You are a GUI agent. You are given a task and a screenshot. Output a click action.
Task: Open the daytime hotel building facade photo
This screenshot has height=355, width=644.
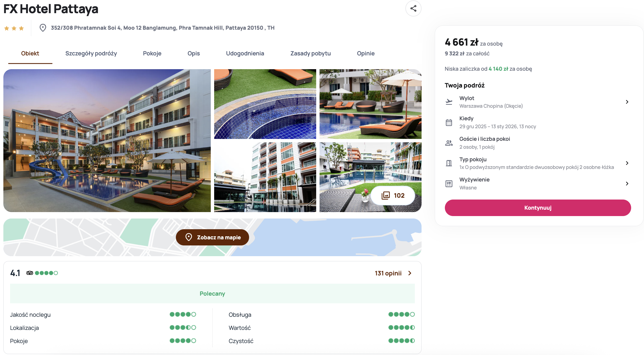coord(265,177)
